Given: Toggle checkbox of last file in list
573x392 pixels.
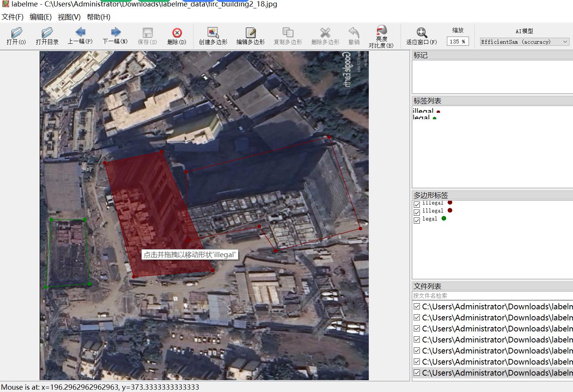Looking at the screenshot, I should [417, 373].
